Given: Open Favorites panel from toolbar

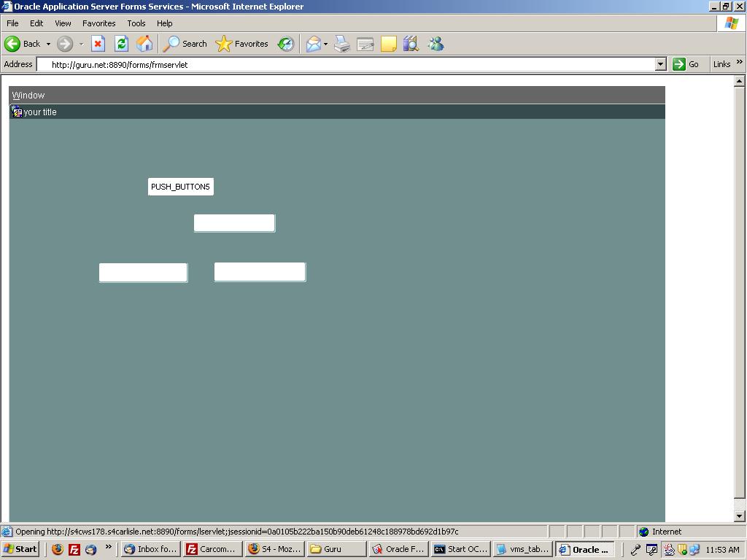Looking at the screenshot, I should point(242,44).
